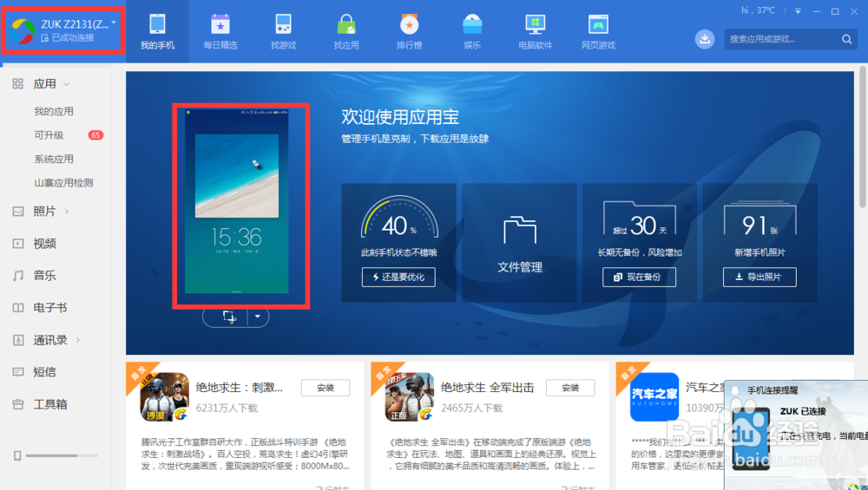Click the 超过30天 backup folder tile
868x490 pixels.
(640, 219)
